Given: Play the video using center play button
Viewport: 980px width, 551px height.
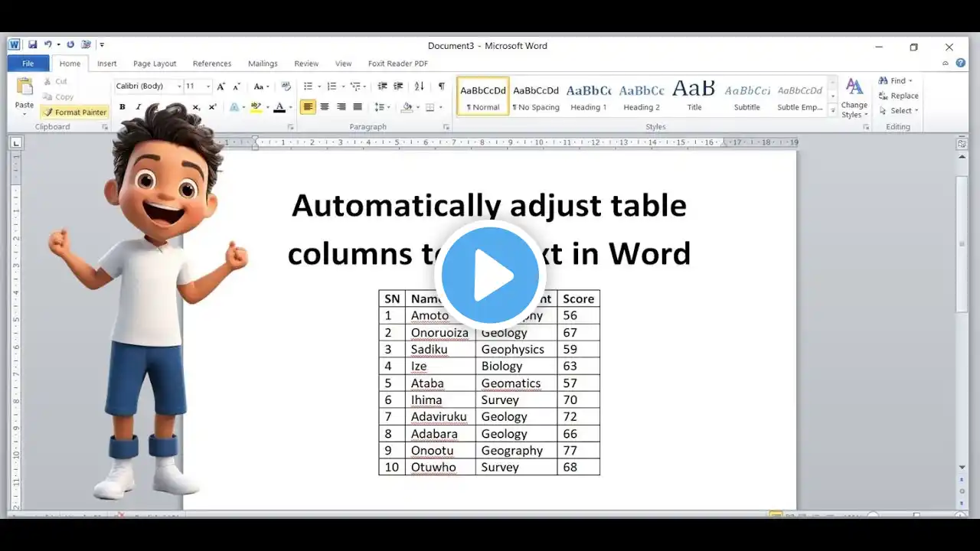Looking at the screenshot, I should coord(490,275).
